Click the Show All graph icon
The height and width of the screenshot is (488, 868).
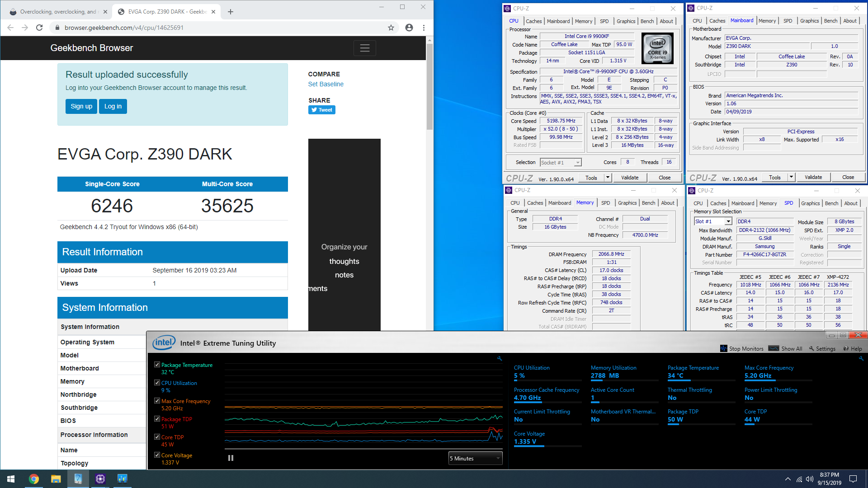point(774,348)
